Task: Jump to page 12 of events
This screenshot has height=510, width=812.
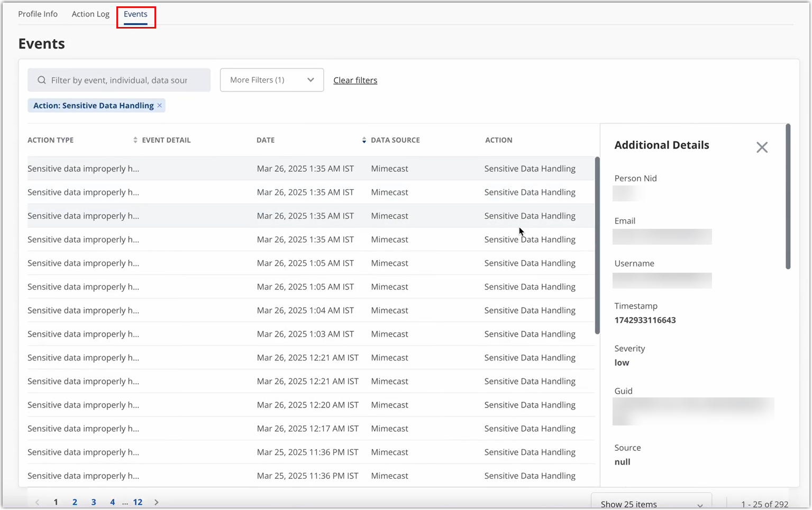Action: pyautogui.click(x=138, y=502)
